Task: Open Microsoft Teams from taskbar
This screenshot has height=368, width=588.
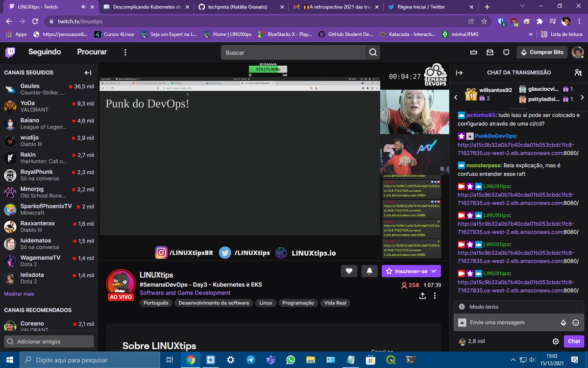Action: [x=270, y=360]
